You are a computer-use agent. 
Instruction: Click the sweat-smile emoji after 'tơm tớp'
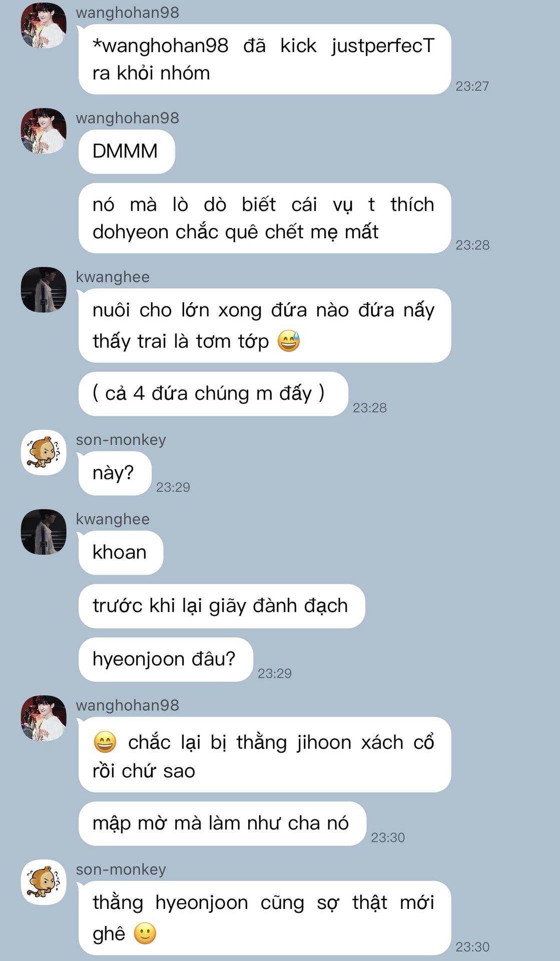point(289,341)
